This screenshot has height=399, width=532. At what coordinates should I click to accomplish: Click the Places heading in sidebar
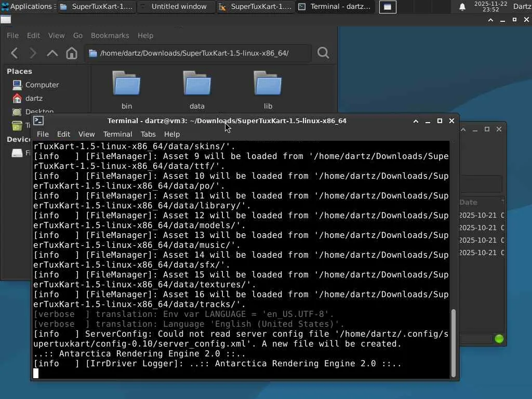coord(19,71)
